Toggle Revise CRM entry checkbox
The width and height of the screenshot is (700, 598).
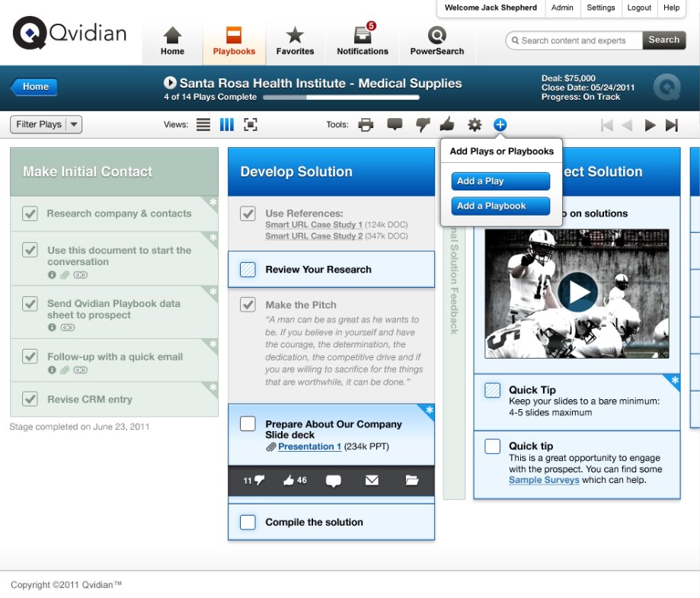click(30, 399)
